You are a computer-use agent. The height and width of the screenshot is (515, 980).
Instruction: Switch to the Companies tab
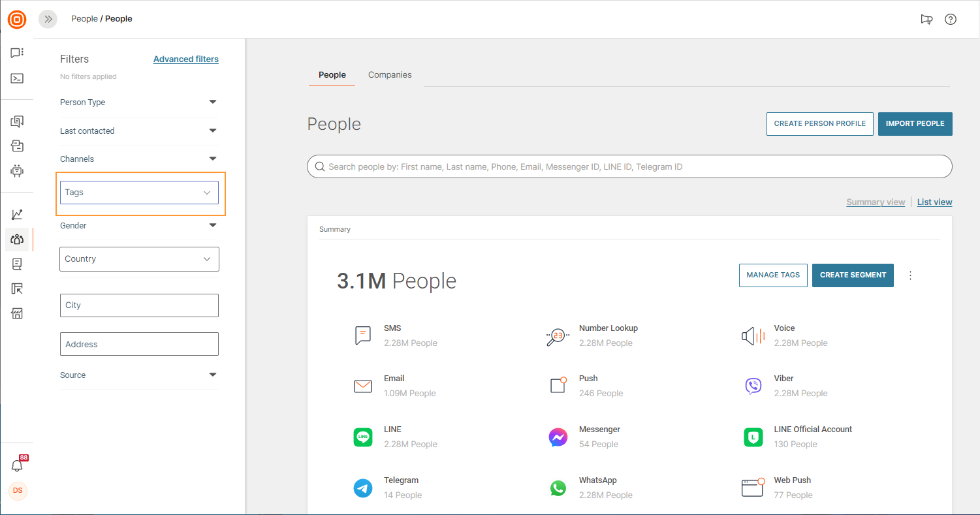click(390, 75)
